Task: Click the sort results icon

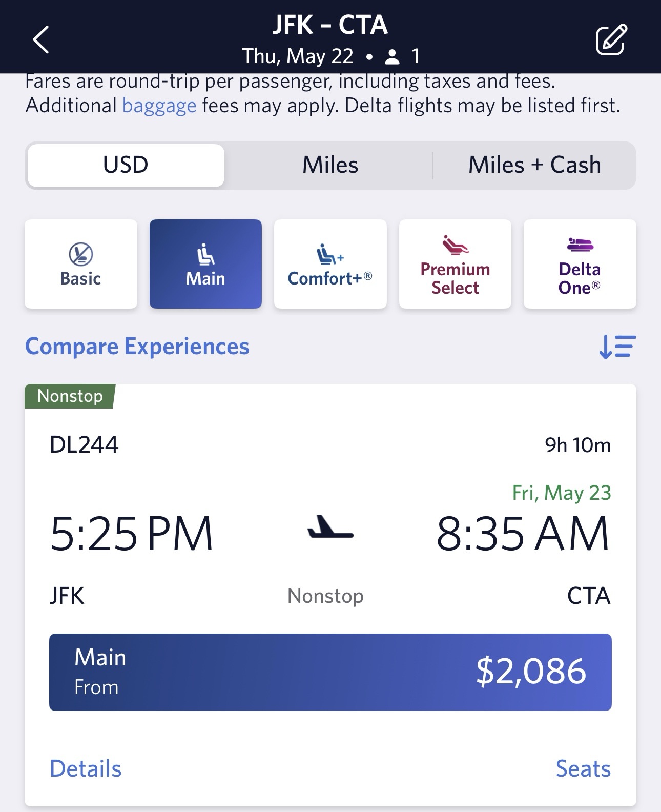Action: tap(617, 347)
